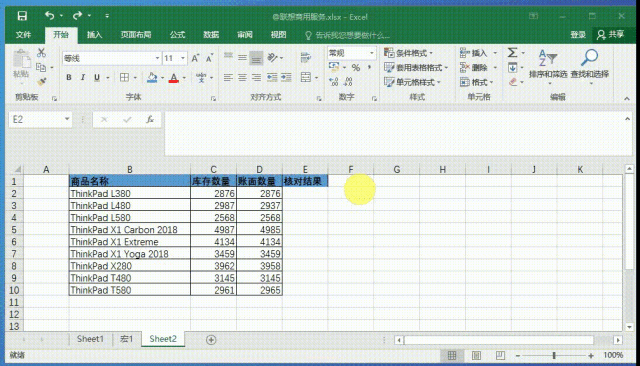Toggle Wrap Text icon

(306, 58)
